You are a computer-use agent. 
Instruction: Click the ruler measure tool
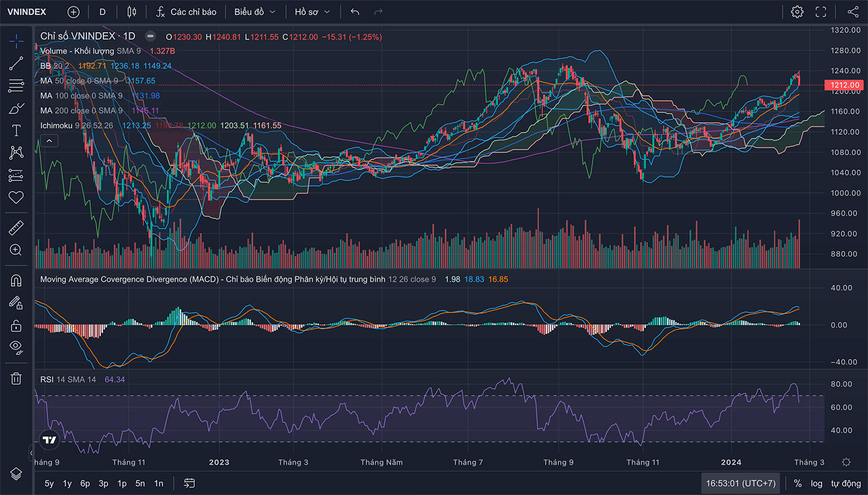(16, 228)
